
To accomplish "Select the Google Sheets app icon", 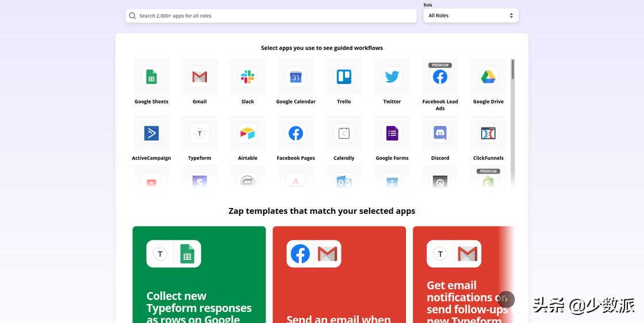I will [151, 77].
